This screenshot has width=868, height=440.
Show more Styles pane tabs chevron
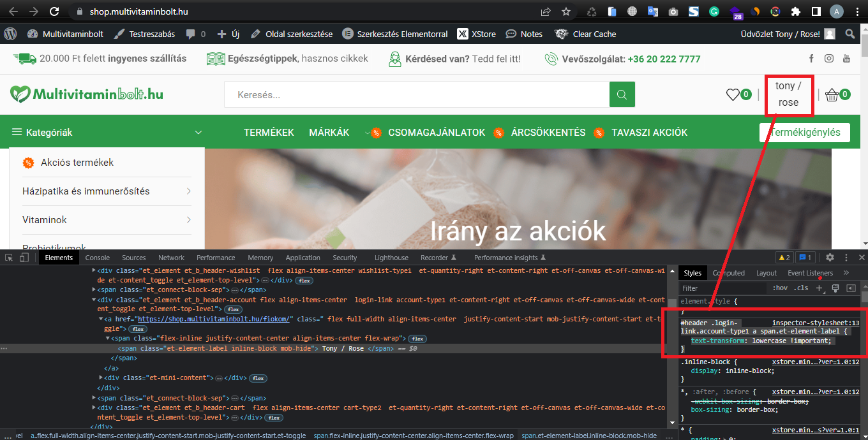(846, 273)
